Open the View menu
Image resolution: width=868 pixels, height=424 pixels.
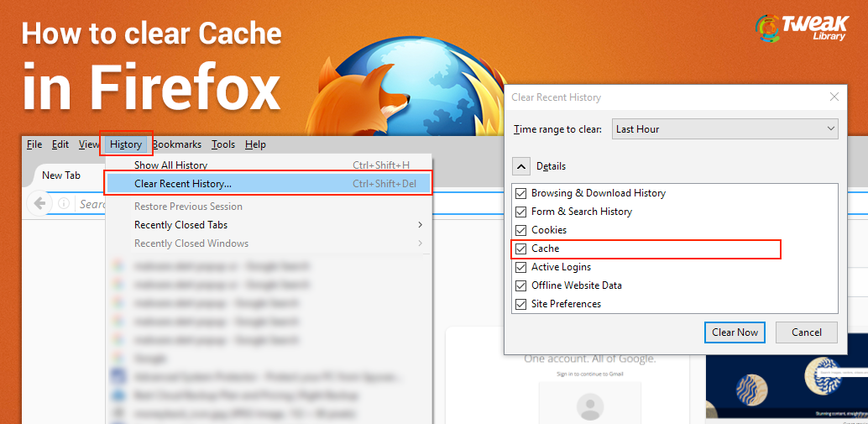click(x=89, y=144)
